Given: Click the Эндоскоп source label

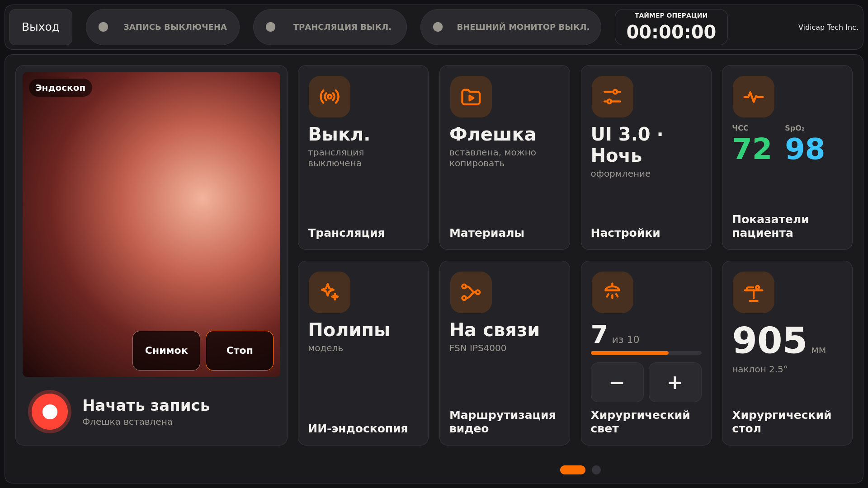Looking at the screenshot, I should click(x=61, y=88).
